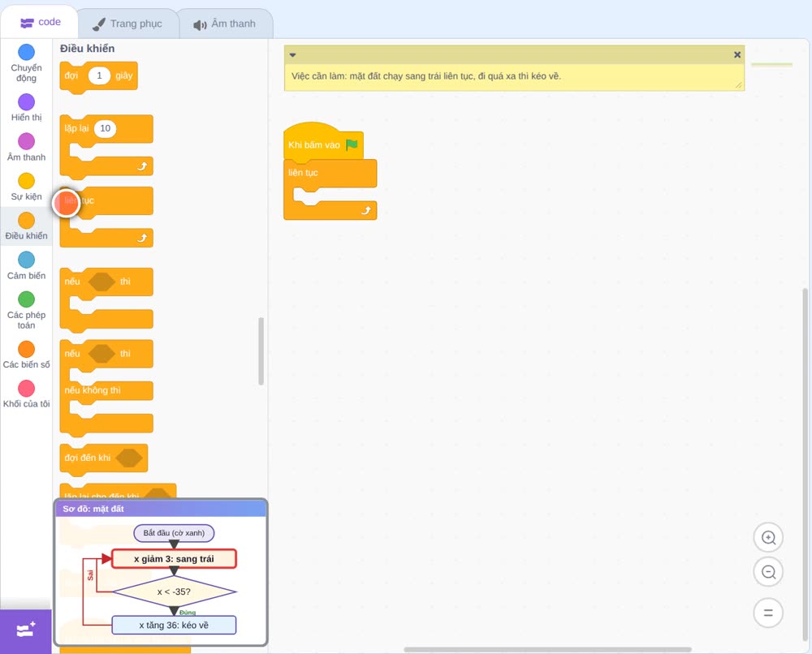The width and height of the screenshot is (812, 654).
Task: Open the Âm thanh block category
Action: [x=27, y=147]
